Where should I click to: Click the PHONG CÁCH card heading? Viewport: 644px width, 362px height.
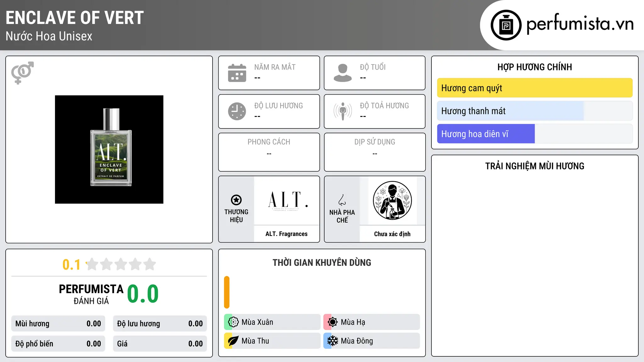pos(269,142)
